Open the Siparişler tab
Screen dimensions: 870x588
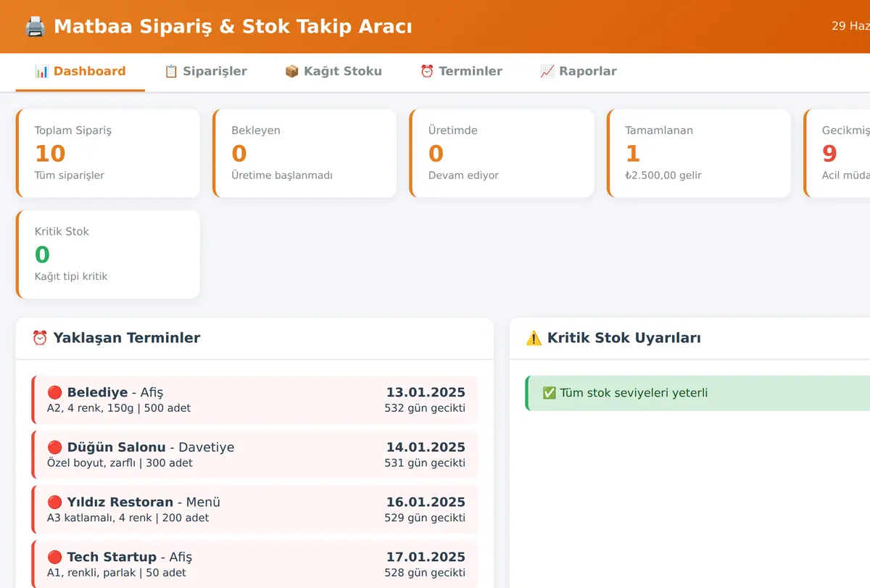(x=206, y=72)
